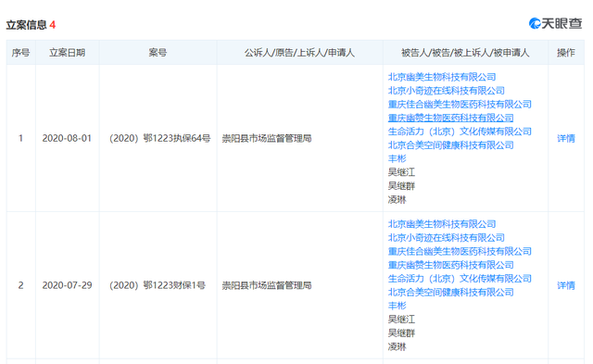
Task: Open 重庆佳合幽美生物医药科技有限公司 in row 1
Action: click(460, 105)
